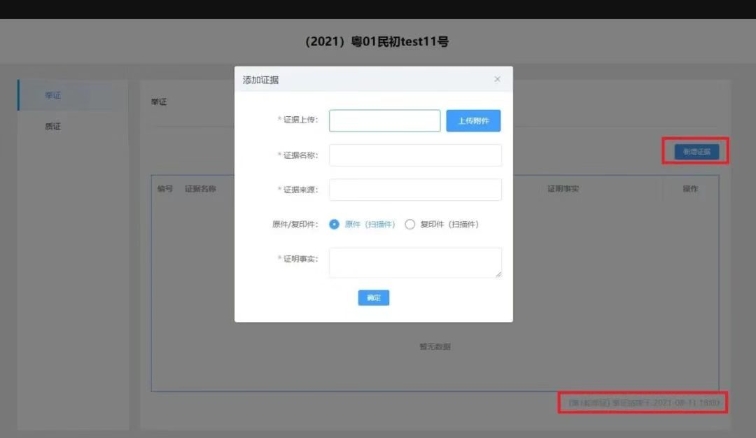Click the 添加证据 dialog title
The height and width of the screenshot is (438, 756).
click(x=262, y=79)
